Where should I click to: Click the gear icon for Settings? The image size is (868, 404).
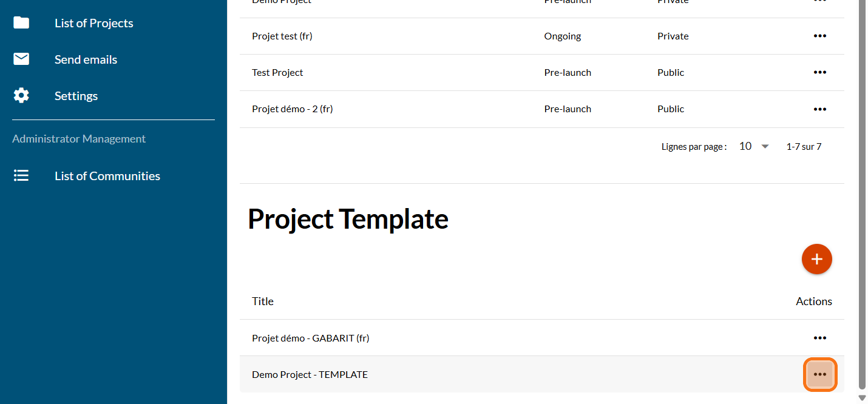click(x=21, y=96)
